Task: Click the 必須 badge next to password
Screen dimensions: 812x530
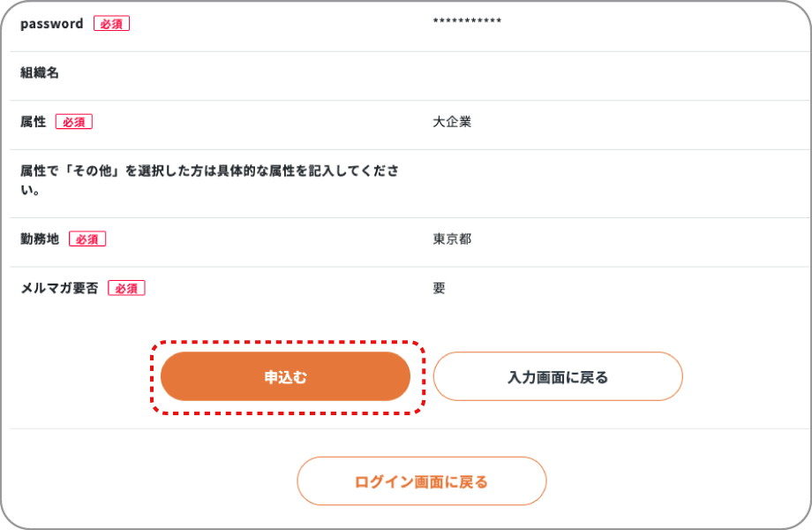Action: click(x=112, y=23)
